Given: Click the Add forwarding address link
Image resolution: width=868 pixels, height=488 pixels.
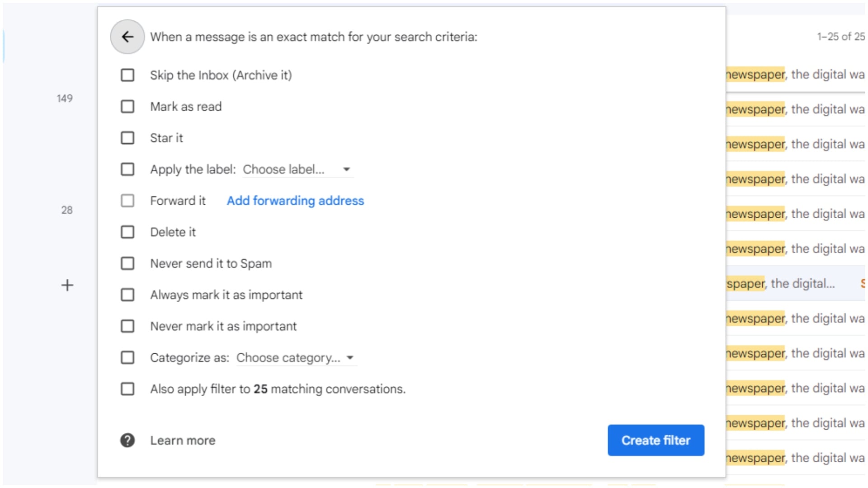Looking at the screenshot, I should (x=295, y=201).
